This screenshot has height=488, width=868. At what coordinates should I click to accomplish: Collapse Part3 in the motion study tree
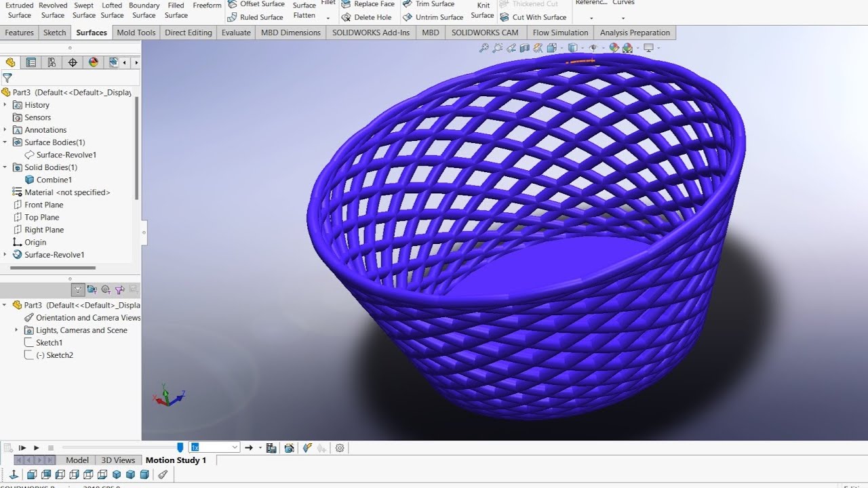pos(5,305)
